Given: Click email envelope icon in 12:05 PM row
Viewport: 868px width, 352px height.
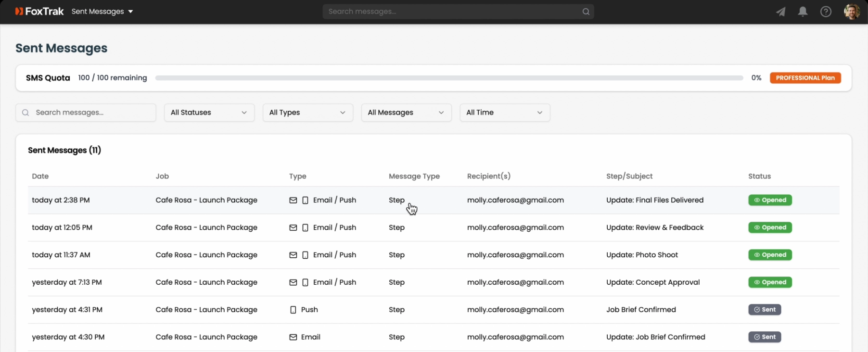Looking at the screenshot, I should 293,227.
